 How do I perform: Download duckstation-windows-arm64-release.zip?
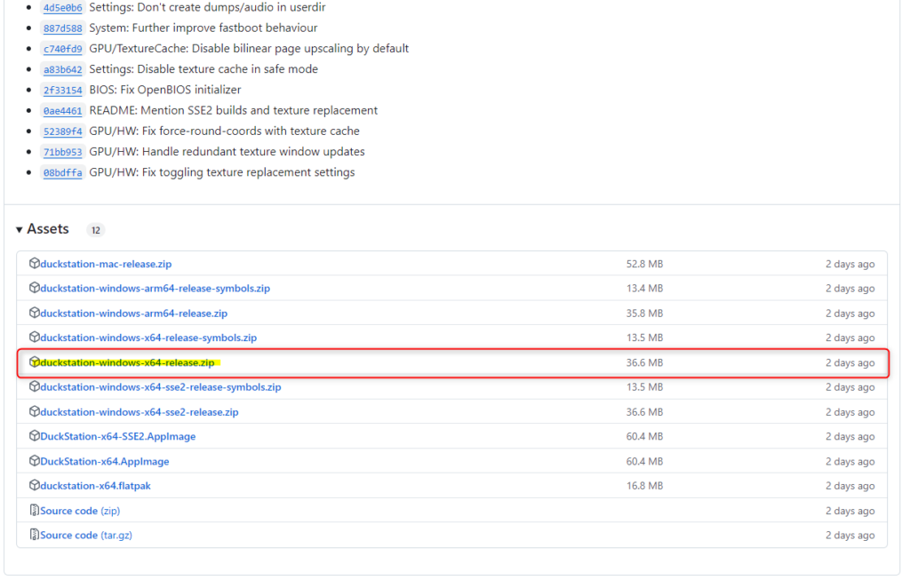coord(133,314)
